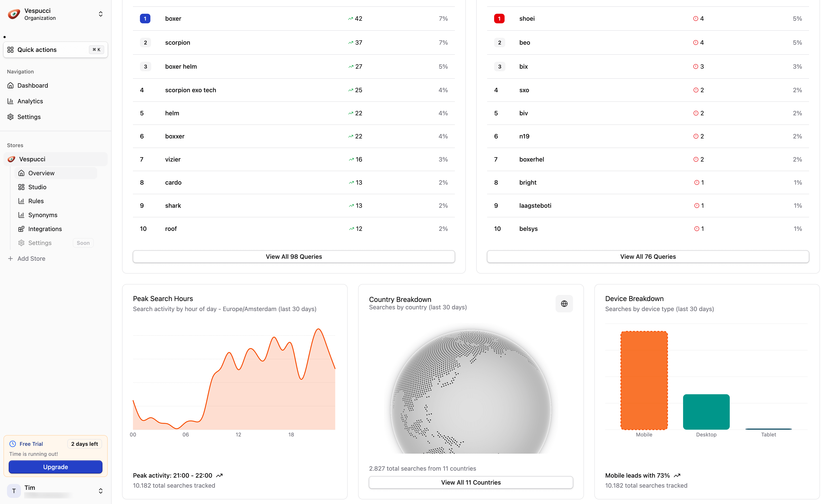The width and height of the screenshot is (830, 504).
Task: Click the Synonyms sidebar icon
Action: click(x=21, y=215)
